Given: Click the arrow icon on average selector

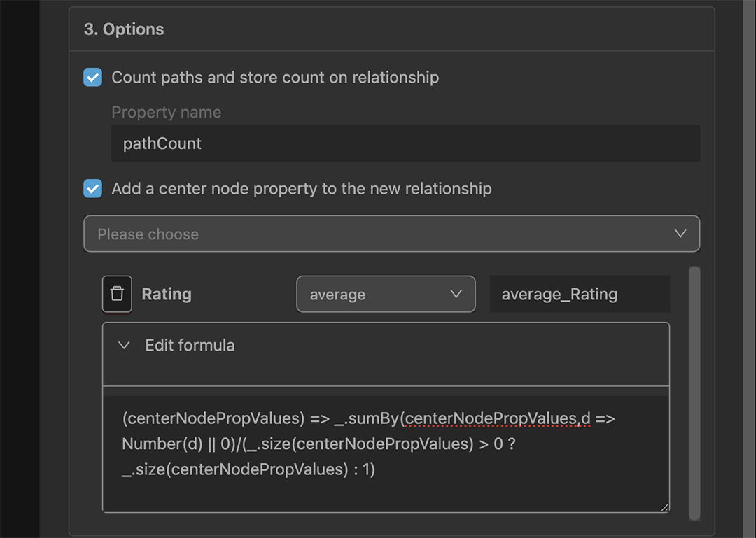Looking at the screenshot, I should pyautogui.click(x=456, y=294).
